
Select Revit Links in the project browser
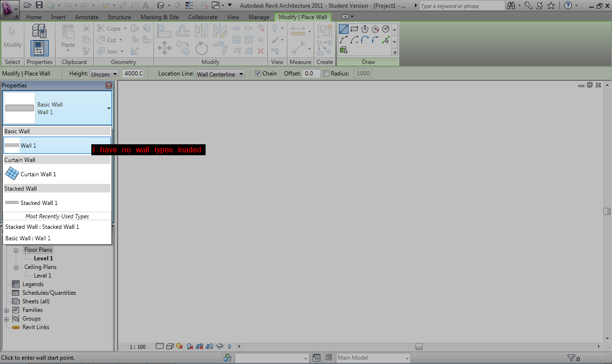[36, 327]
